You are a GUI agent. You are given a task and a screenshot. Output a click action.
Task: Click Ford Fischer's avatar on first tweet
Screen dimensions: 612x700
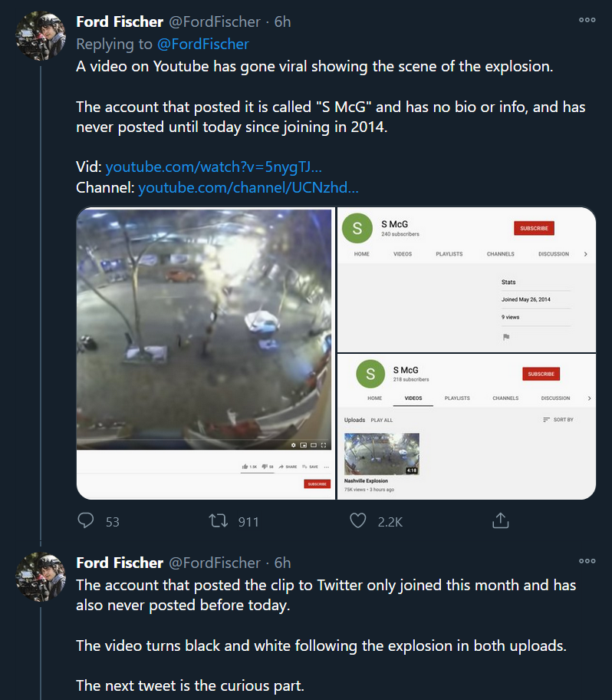pos(41,36)
